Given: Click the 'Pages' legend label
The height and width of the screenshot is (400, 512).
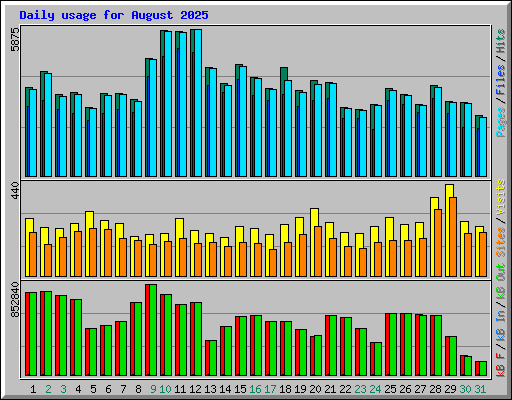Looking at the screenshot, I should [500, 122].
